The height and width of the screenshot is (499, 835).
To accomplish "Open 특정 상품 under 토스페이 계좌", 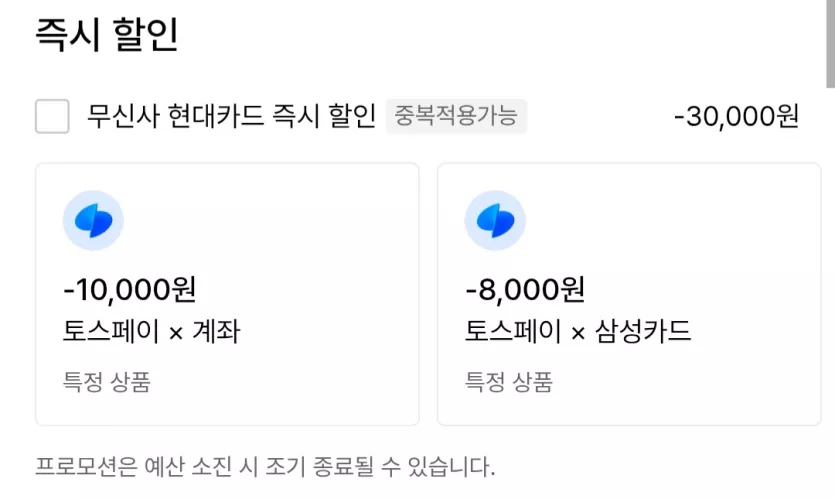I will [x=107, y=382].
